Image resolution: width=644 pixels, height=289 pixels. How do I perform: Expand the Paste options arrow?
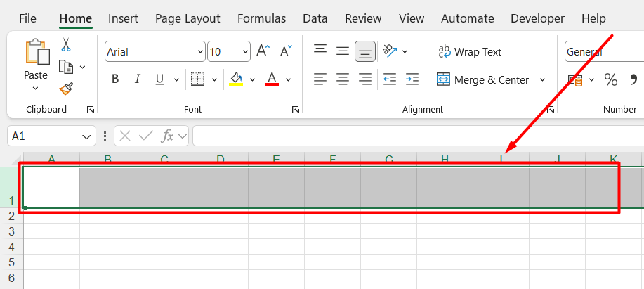pos(35,88)
